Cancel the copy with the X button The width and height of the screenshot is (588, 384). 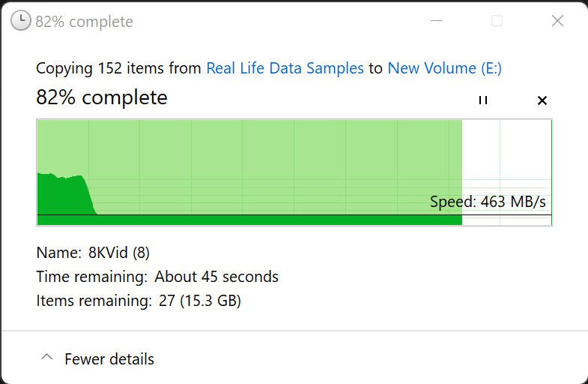(542, 100)
